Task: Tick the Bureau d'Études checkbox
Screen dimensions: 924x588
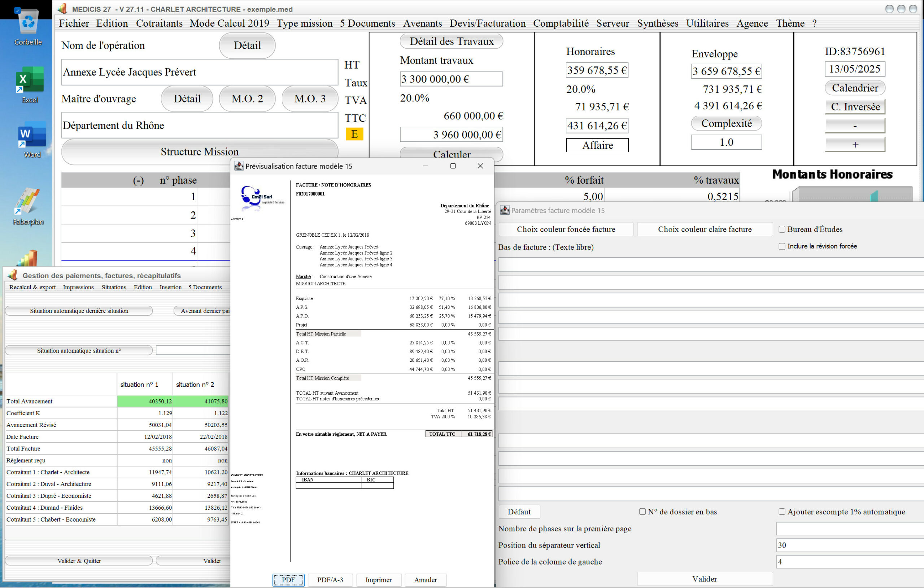Action: coord(782,229)
